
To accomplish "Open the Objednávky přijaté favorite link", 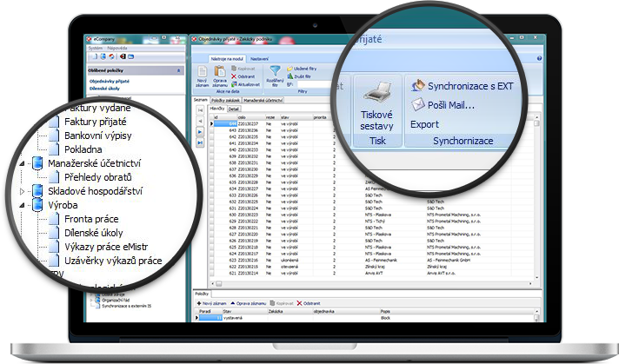I will (110, 80).
